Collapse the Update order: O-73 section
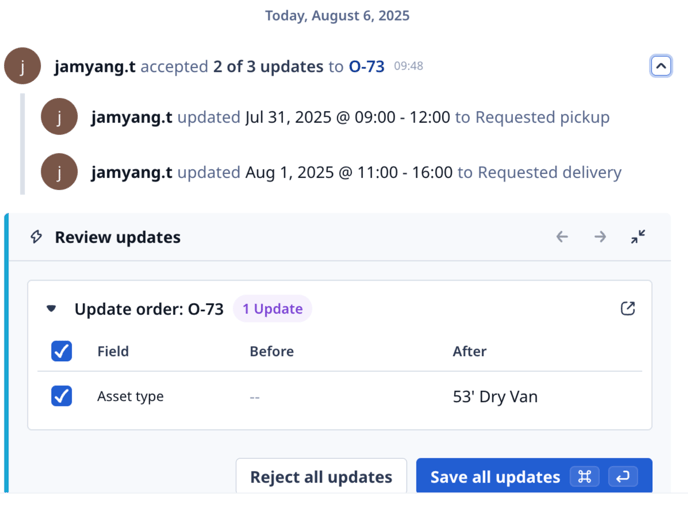 (51, 309)
